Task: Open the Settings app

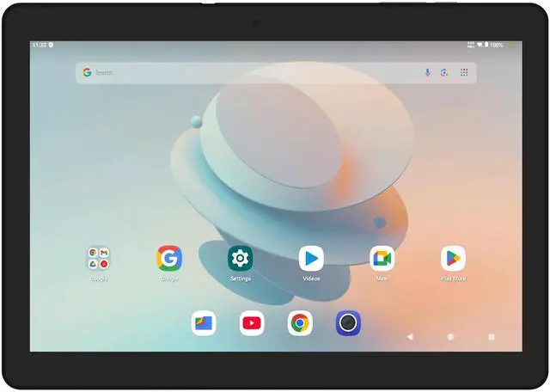Action: pyautogui.click(x=241, y=258)
